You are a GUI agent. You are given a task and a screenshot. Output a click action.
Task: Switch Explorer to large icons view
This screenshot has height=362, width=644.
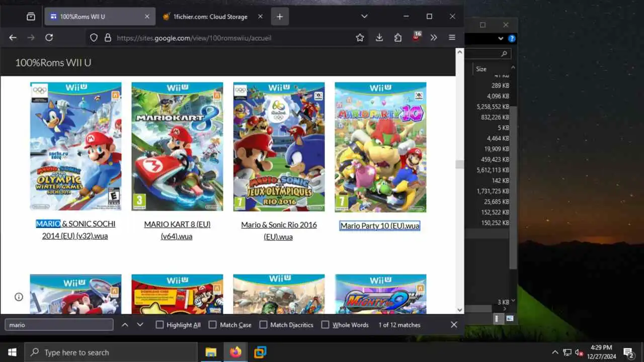(510, 318)
